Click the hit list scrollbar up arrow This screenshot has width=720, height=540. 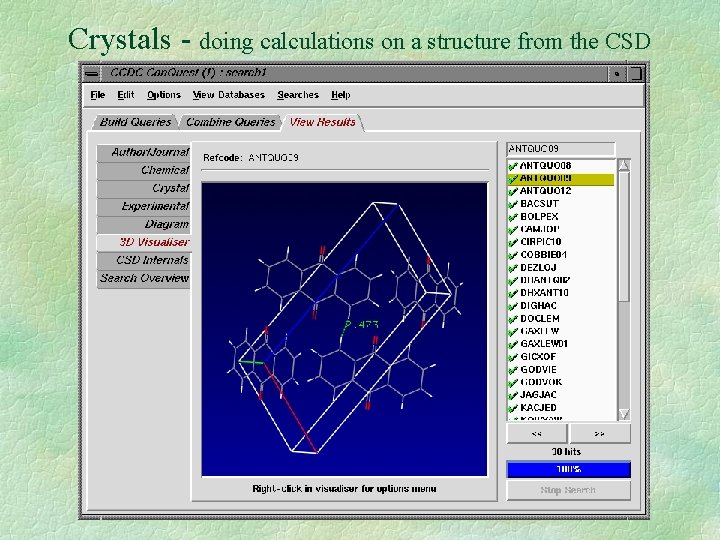[x=624, y=165]
